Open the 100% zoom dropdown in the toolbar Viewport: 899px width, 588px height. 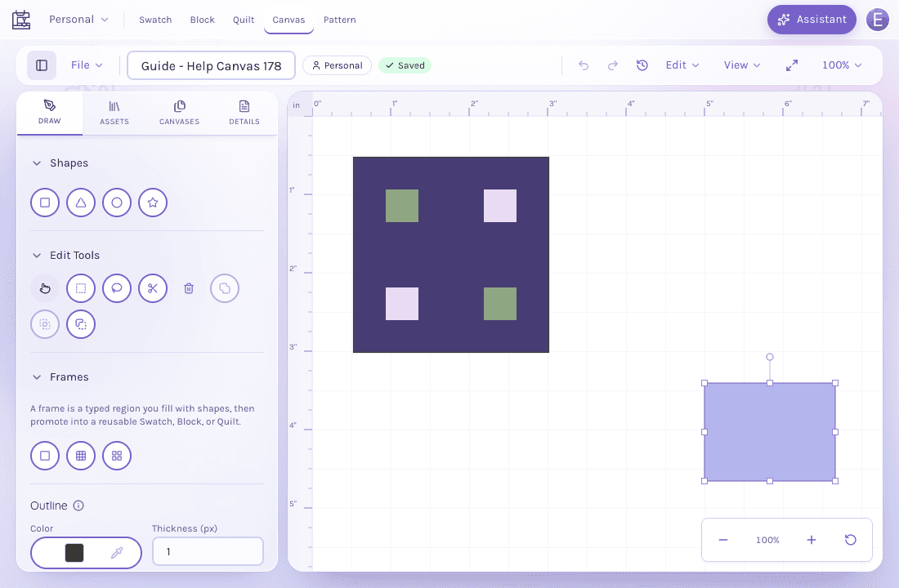[x=842, y=65]
